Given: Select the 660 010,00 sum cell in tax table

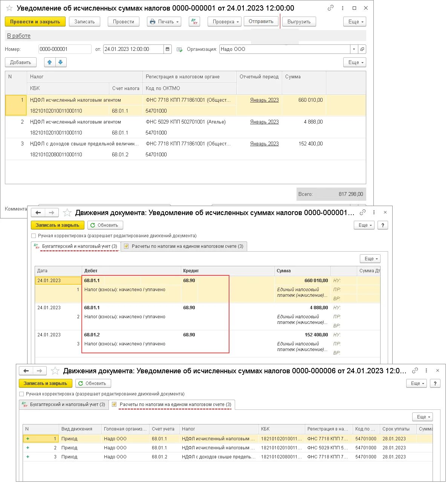Looking at the screenshot, I should click(304, 100).
